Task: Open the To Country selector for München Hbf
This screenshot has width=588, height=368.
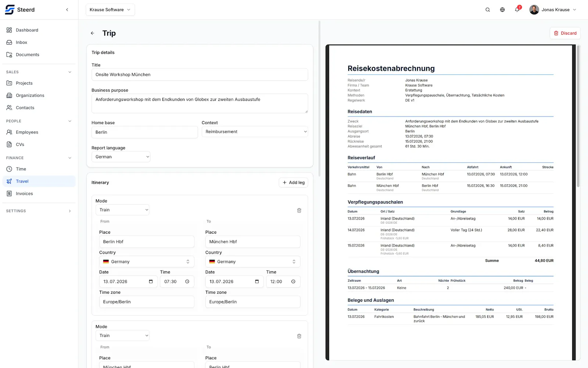Action: [x=253, y=262]
